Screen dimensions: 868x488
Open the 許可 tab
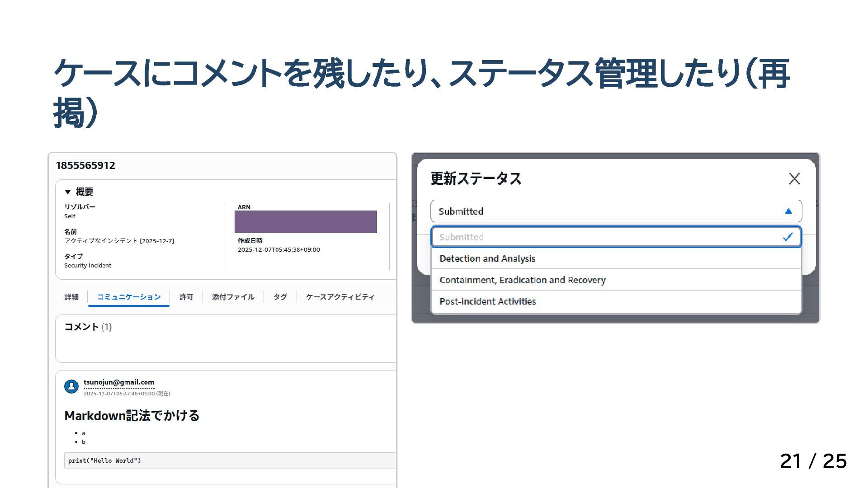tap(186, 297)
